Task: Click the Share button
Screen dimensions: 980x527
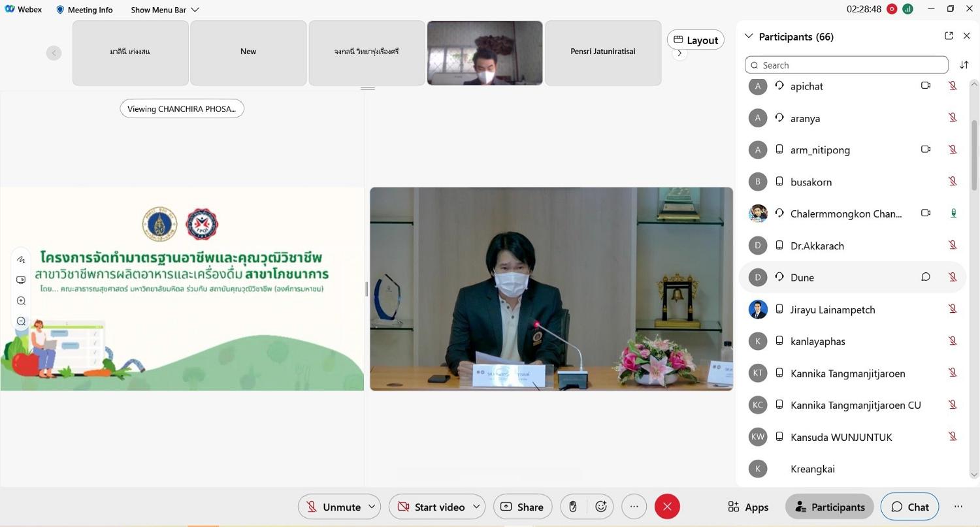Action: point(522,507)
